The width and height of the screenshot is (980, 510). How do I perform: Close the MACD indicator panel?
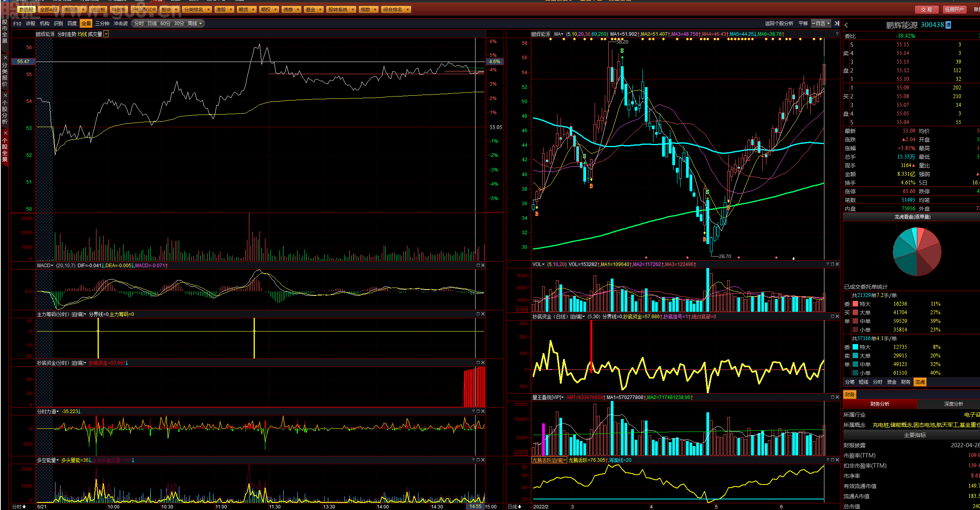[483, 266]
